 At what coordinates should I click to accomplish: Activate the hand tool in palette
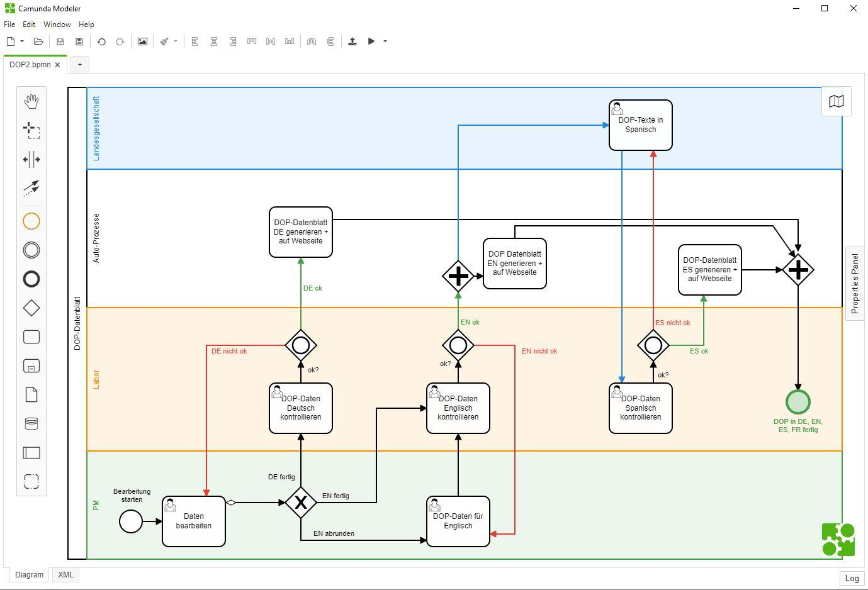[x=31, y=101]
